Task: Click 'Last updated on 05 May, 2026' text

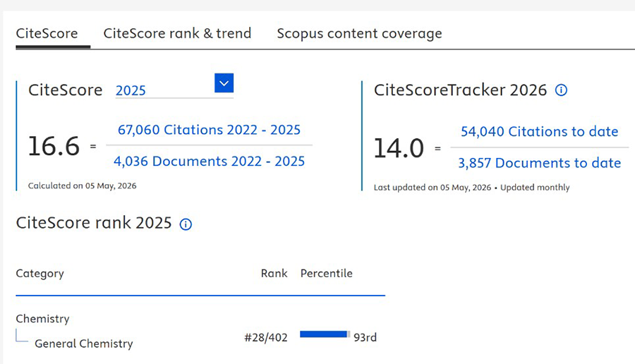Action: pos(432,188)
